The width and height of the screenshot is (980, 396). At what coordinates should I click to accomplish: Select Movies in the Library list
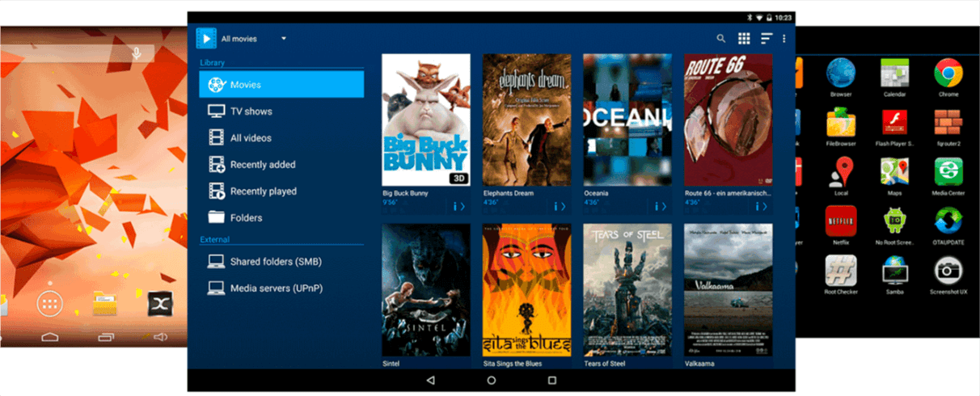coord(281,84)
